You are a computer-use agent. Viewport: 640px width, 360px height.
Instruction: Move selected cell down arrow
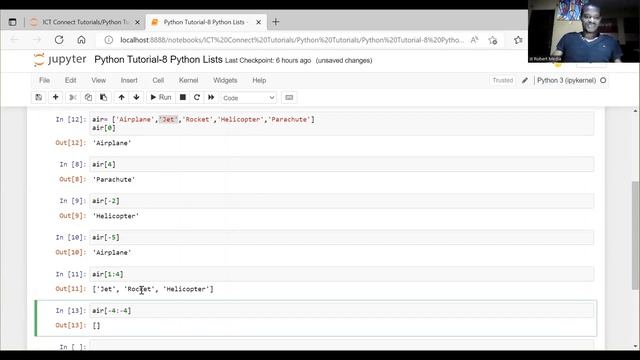(136, 98)
